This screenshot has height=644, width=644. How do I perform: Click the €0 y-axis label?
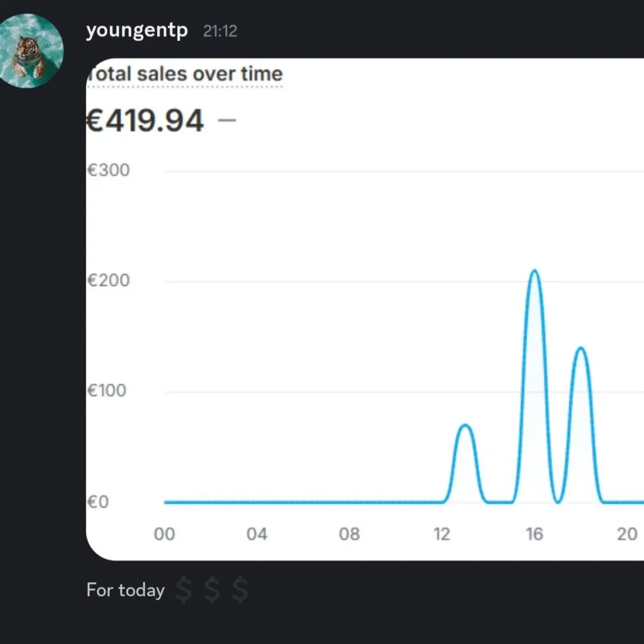pyautogui.click(x=98, y=502)
